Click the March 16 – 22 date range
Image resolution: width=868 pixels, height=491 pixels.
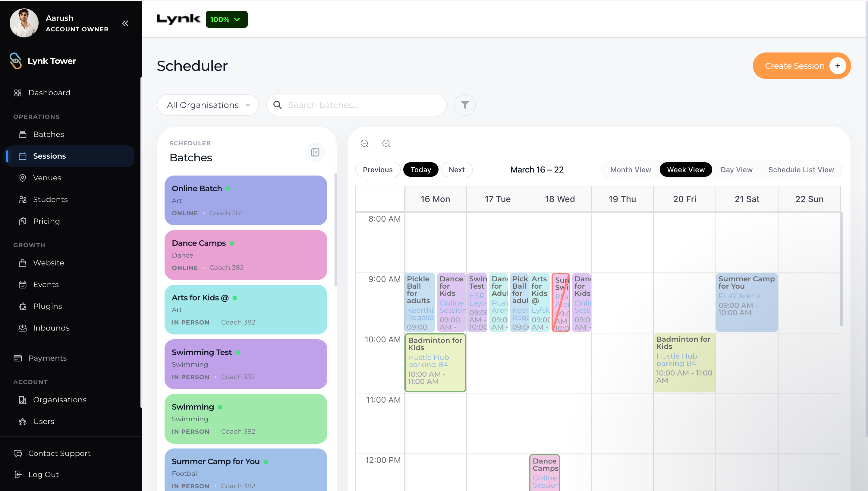coord(537,169)
